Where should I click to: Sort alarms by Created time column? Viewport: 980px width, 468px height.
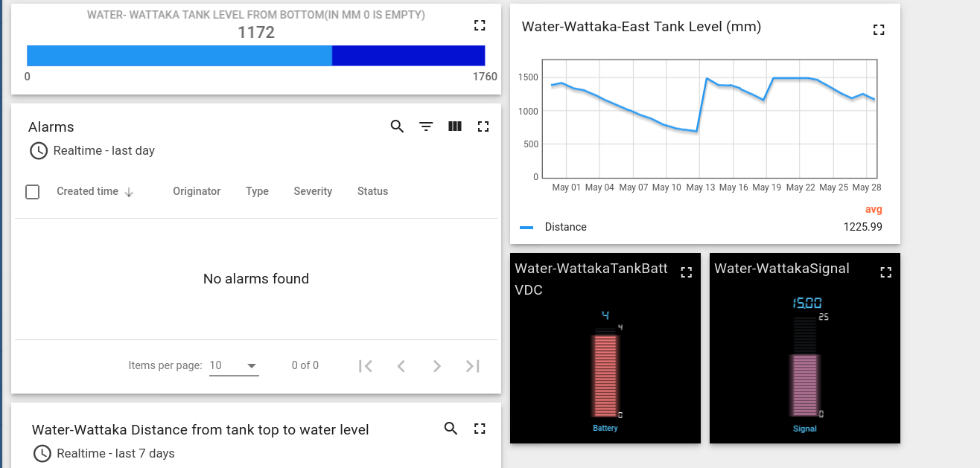click(87, 191)
